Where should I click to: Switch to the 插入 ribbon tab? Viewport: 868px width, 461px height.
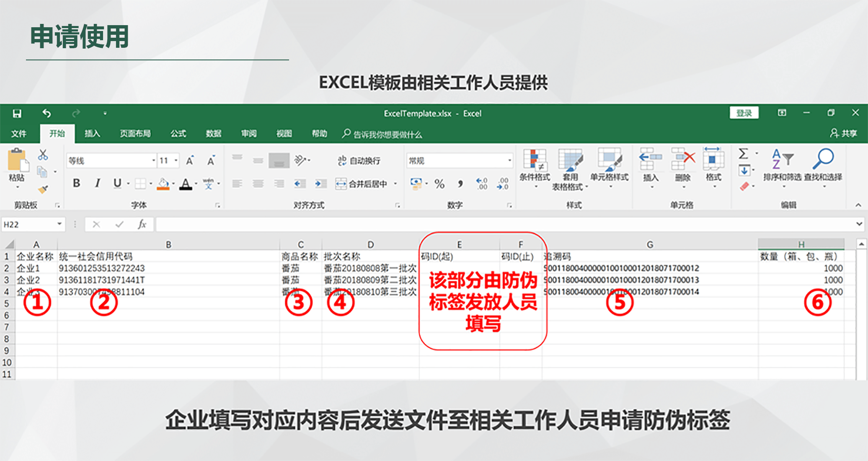[92, 134]
